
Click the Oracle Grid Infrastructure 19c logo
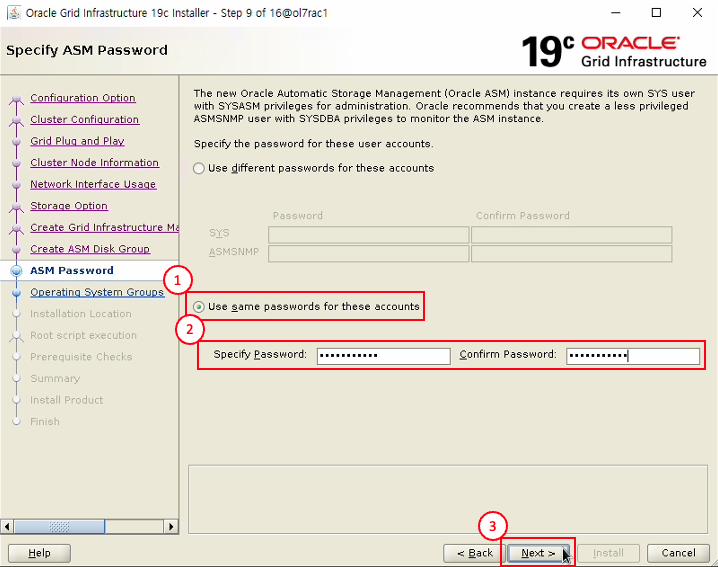pyautogui.click(x=614, y=51)
